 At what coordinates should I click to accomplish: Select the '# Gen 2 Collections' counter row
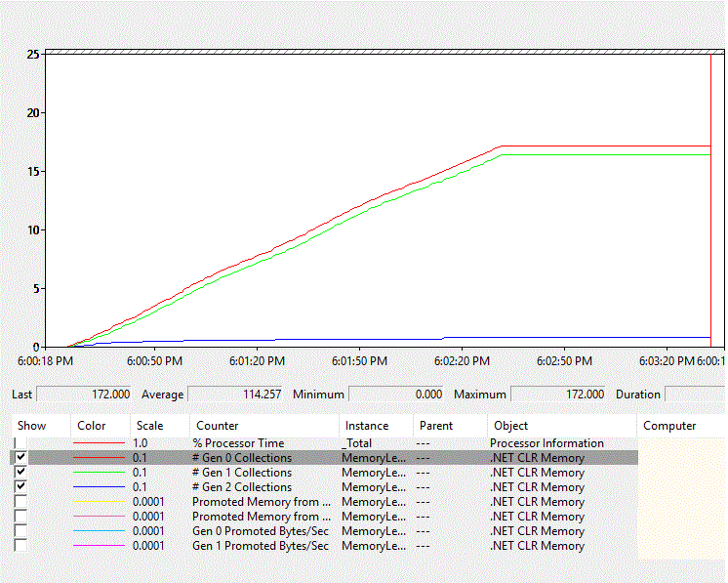pos(324,487)
